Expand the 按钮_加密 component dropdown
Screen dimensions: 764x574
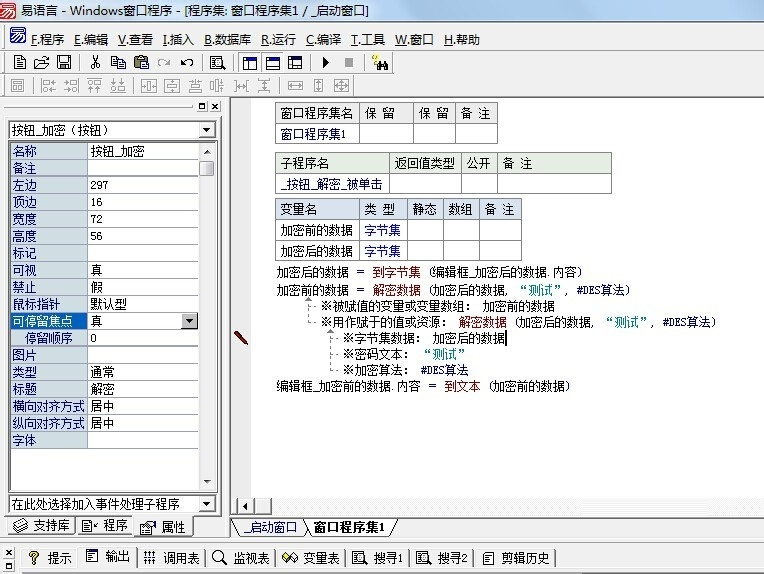207,130
